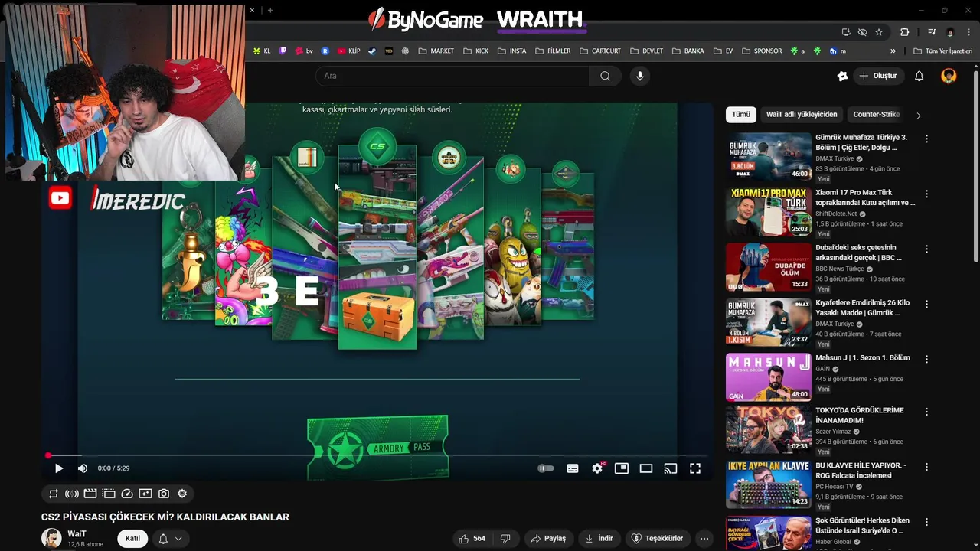This screenshot has height=551, width=980.
Task: Switch to miniplayer mode
Action: (x=622, y=468)
